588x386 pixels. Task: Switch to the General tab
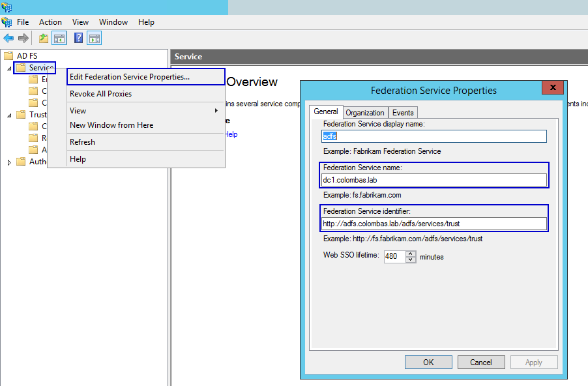326,111
